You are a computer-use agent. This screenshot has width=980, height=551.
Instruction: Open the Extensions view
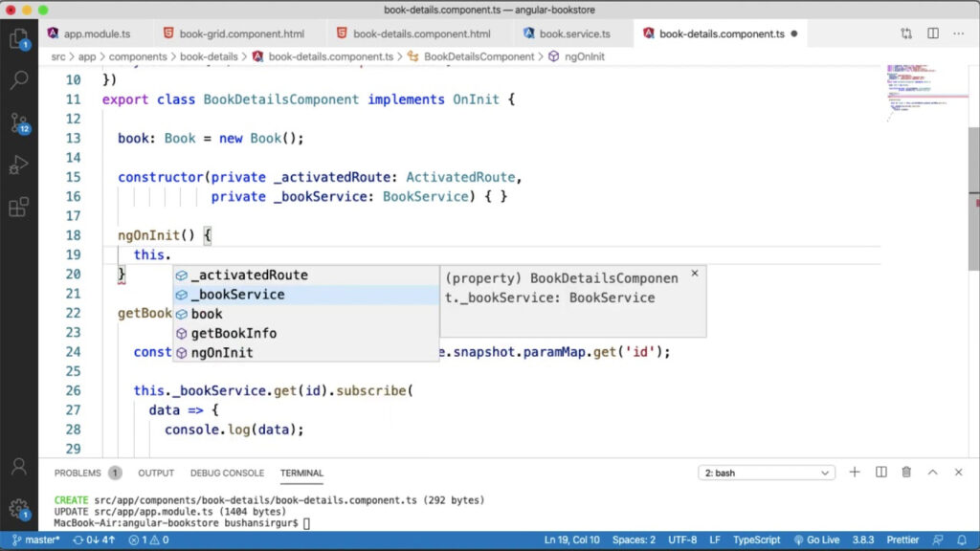(19, 207)
